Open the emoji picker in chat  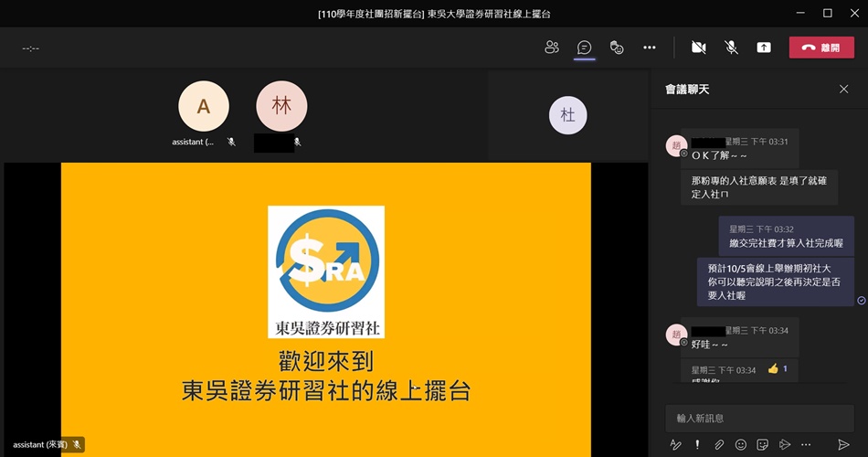pos(741,444)
